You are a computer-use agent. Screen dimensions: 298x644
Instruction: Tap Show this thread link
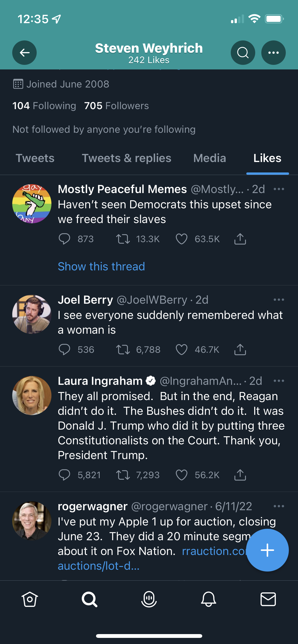[101, 267]
